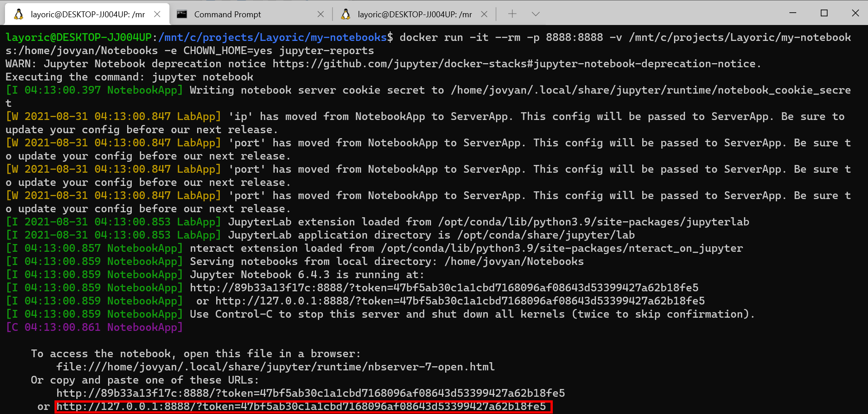Image resolution: width=868 pixels, height=414 pixels.
Task: Click 'or http://127.0.0.1:8888' NotebookApp log URL
Action: (451, 301)
